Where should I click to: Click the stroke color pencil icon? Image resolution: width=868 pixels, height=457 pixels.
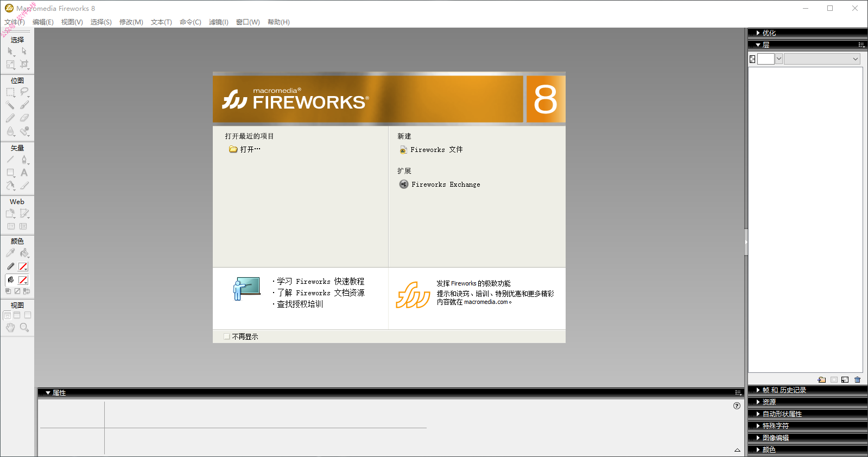[x=10, y=266]
